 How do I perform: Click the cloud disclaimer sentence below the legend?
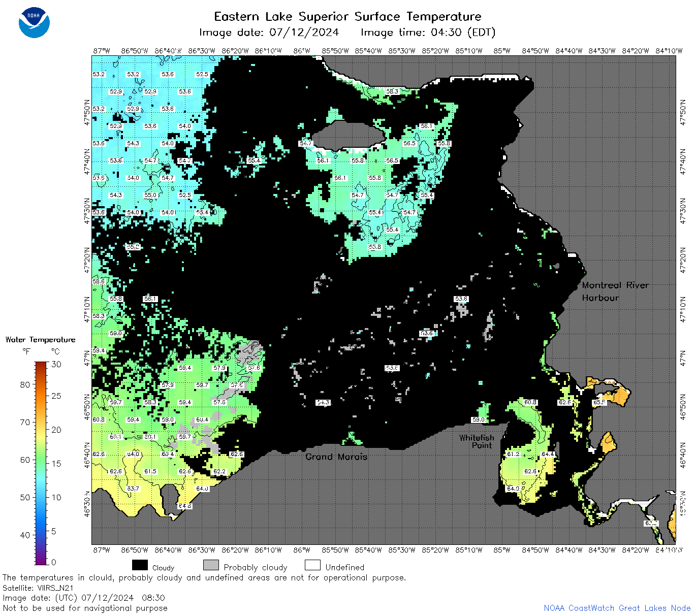coord(204,577)
